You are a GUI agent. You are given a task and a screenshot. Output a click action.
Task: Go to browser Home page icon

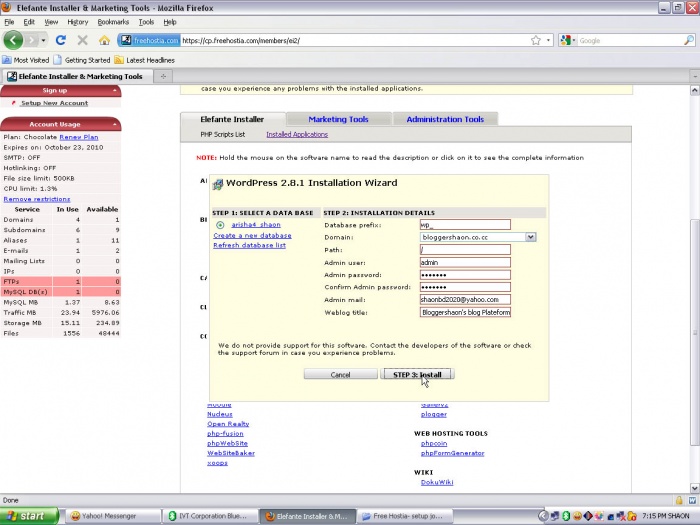click(104, 40)
